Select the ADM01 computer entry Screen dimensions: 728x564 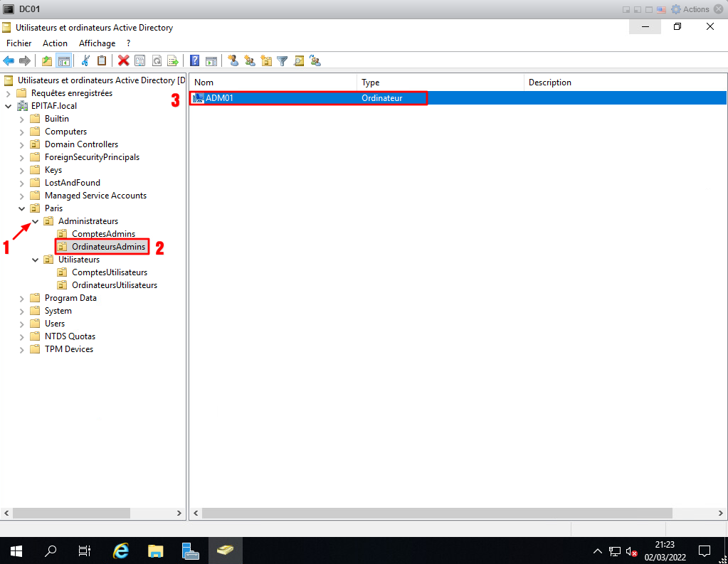point(219,98)
